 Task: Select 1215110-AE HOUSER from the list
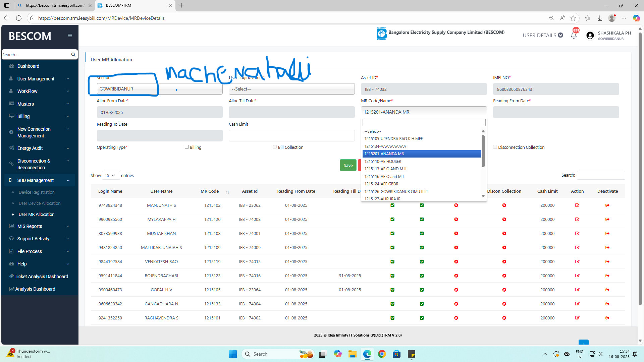click(x=383, y=161)
